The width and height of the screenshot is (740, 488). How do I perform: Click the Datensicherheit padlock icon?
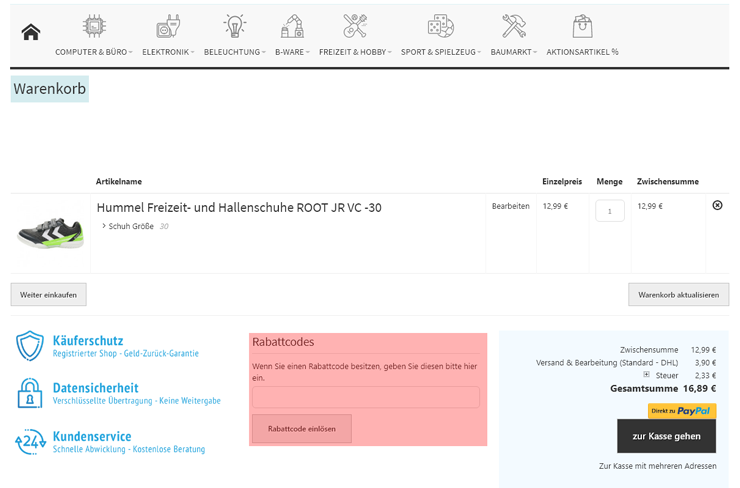(x=30, y=393)
